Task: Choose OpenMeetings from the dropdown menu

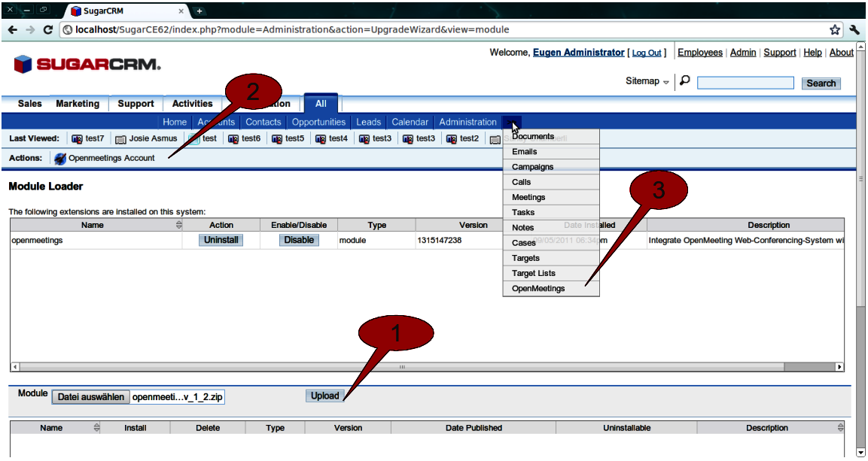Action: click(551, 289)
